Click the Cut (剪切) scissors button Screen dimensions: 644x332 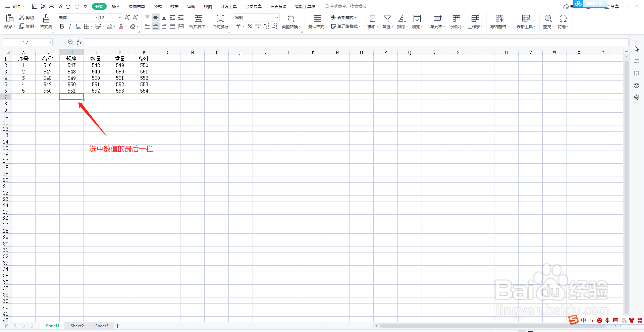point(26,17)
